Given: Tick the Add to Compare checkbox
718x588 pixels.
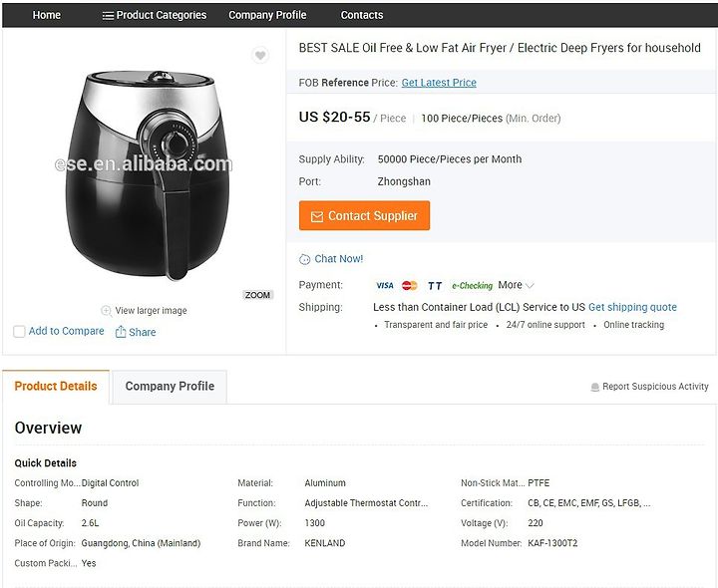Looking at the screenshot, I should [19, 332].
